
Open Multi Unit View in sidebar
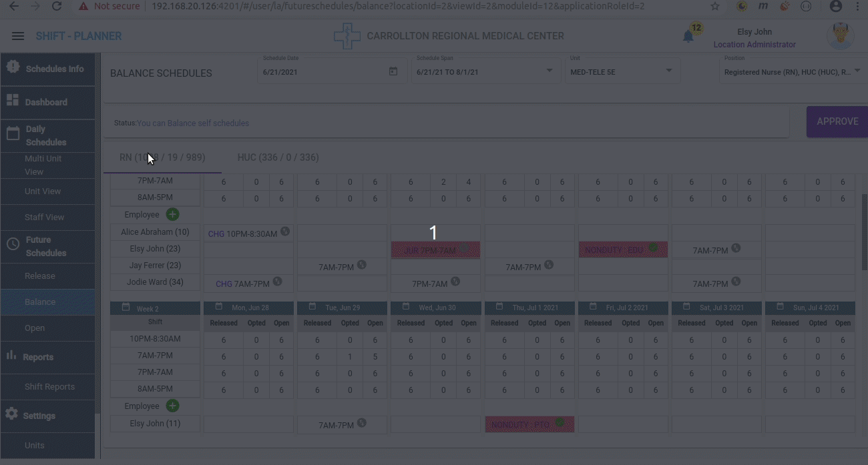pos(43,165)
